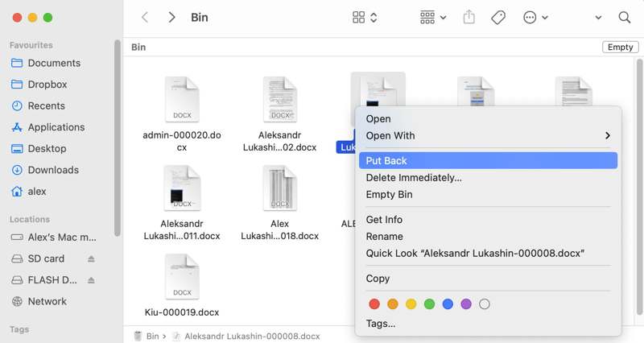Click the Edit Tags toolbar icon
Viewport: 644px width, 343px height.
coord(498,17)
